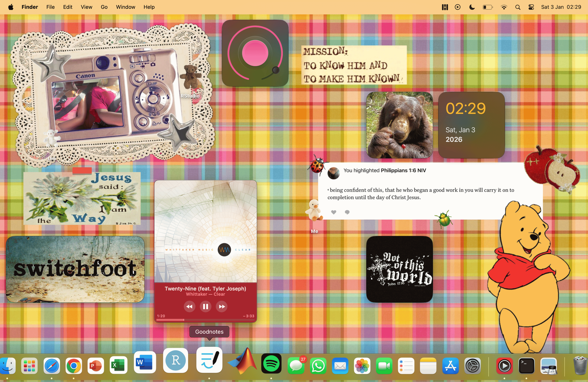588x382 pixels.
Task: Open Goodnotes from the Dock
Action: pyautogui.click(x=209, y=360)
